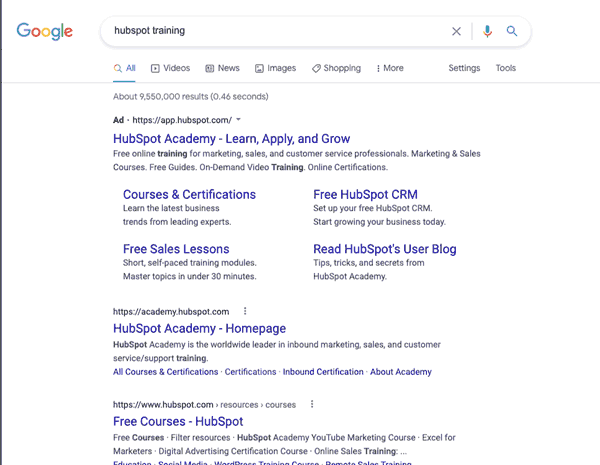Open three-dot menu beside academy.hubspot.com

[245, 311]
